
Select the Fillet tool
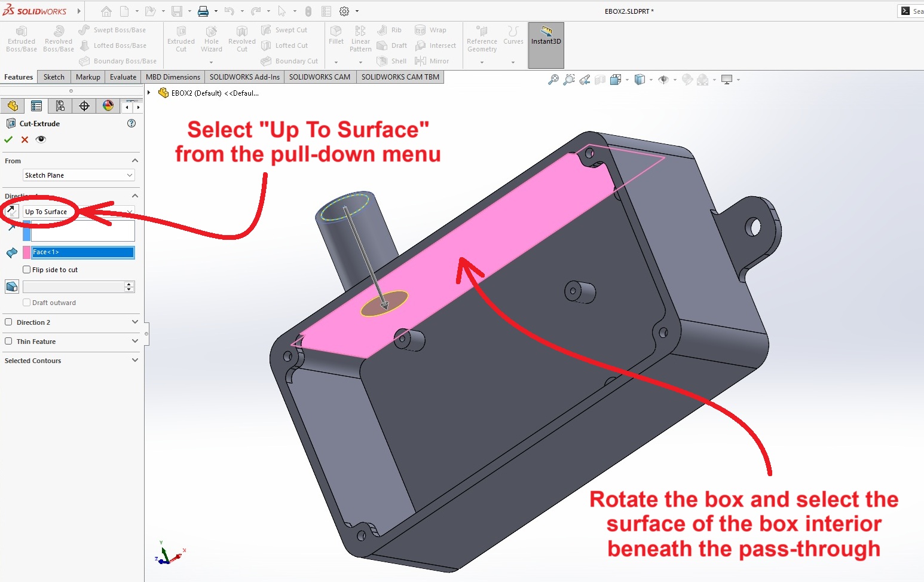(336, 31)
